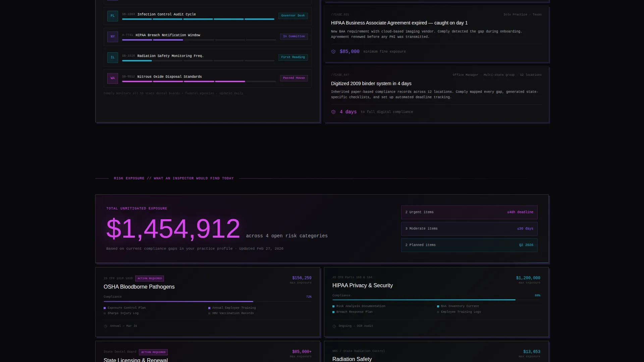This screenshot has height=362, width=644.
Task: Click the ≤48h deadline label
Action: click(x=520, y=212)
